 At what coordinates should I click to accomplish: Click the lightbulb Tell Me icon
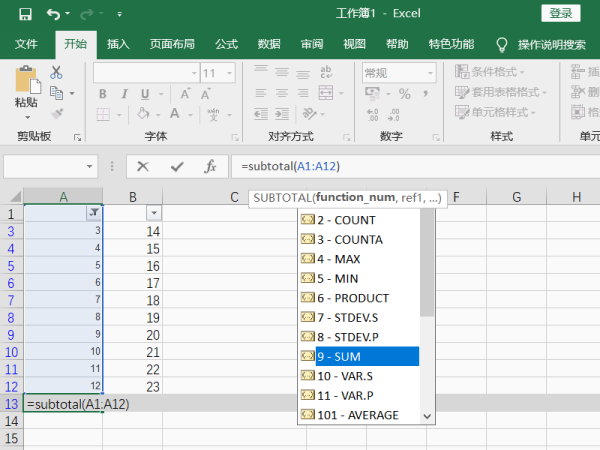tap(502, 44)
